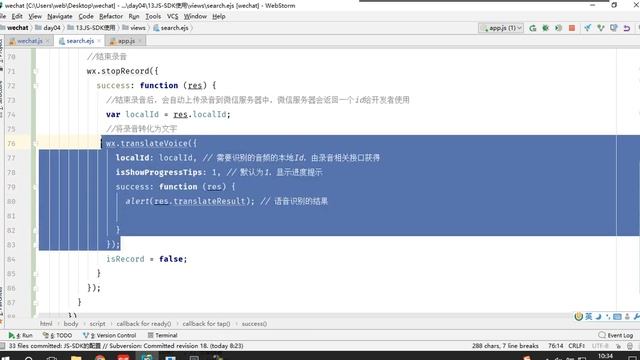Collapse code fold at line 79
Image resolution: width=640 pixels, height=360 pixels.
(x=36, y=187)
